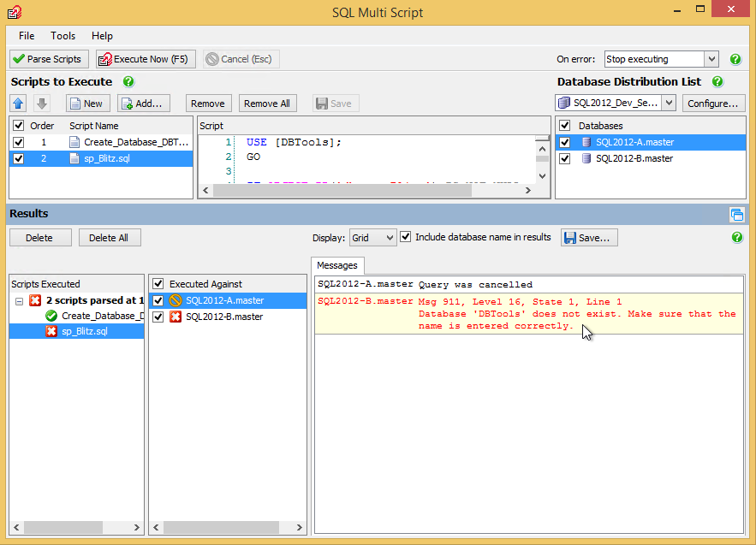Click the help icon beside On error dropdown

[x=735, y=59]
